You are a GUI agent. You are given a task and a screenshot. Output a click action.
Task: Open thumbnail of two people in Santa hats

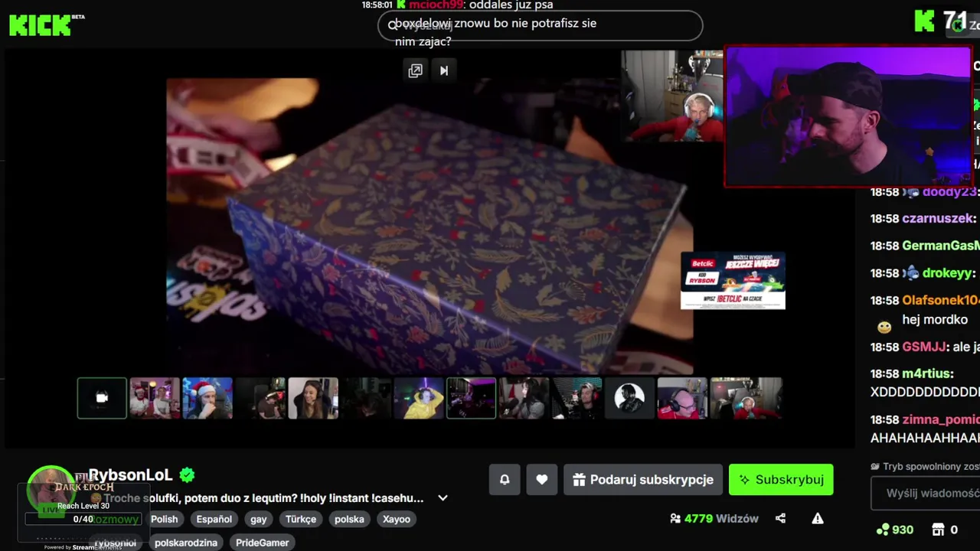pyautogui.click(x=155, y=398)
